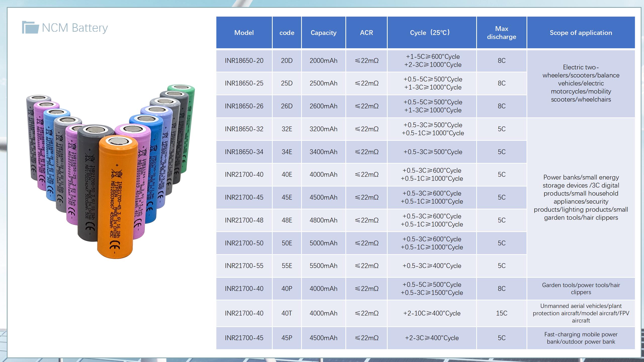The image size is (644, 362).
Task: Select the Capacity column header
Action: [323, 33]
